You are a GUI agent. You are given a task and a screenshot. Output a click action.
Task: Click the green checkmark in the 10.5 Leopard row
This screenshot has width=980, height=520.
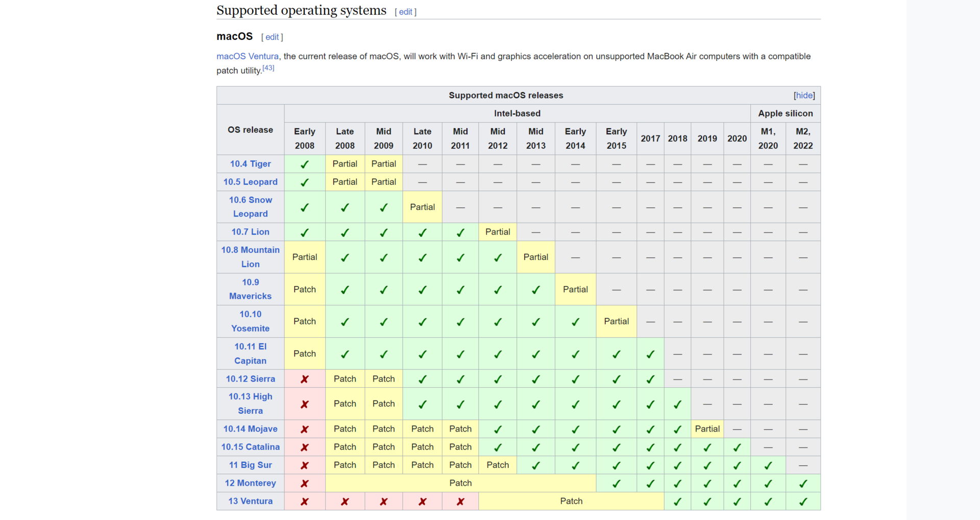pyautogui.click(x=305, y=182)
